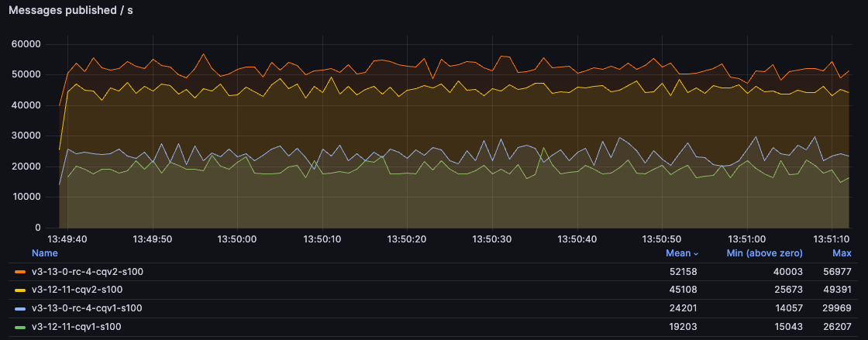
Task: Click the max value 26207 in legend
Action: coord(839,327)
